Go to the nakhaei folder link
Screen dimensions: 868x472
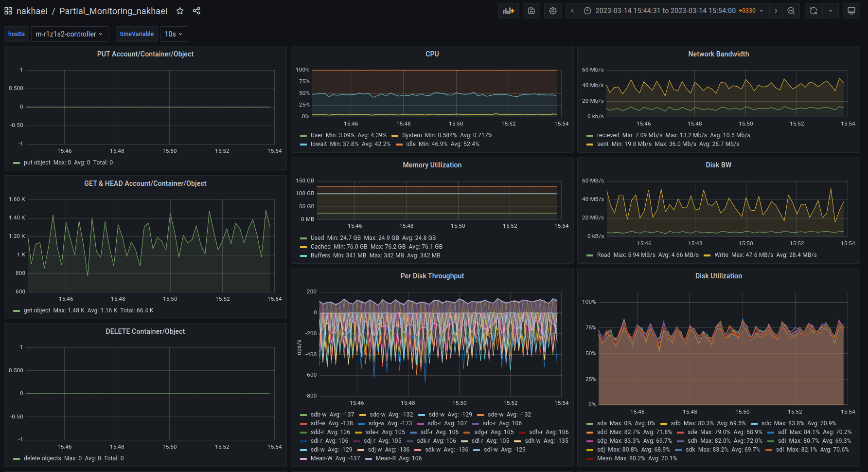click(32, 11)
